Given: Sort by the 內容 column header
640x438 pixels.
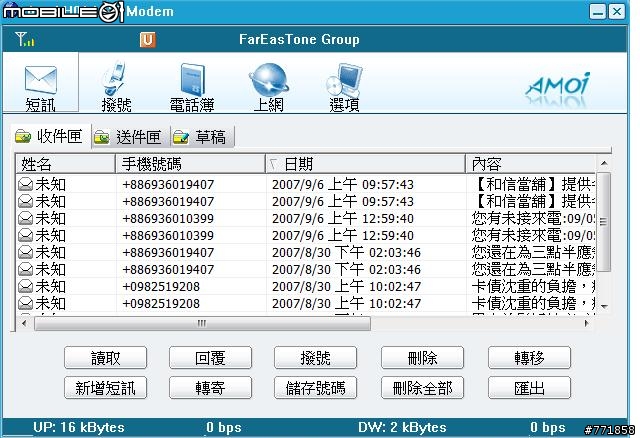Looking at the screenshot, I should tap(531, 164).
